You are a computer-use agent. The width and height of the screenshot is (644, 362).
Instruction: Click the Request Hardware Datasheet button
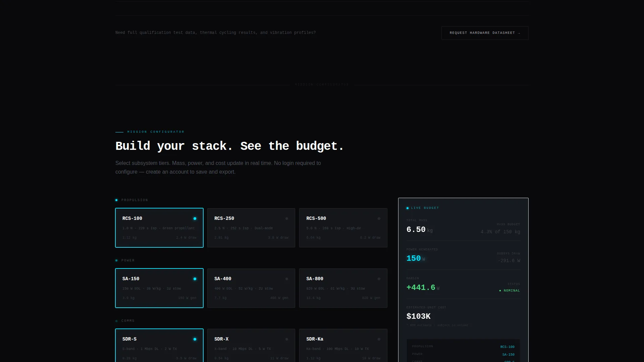[485, 33]
